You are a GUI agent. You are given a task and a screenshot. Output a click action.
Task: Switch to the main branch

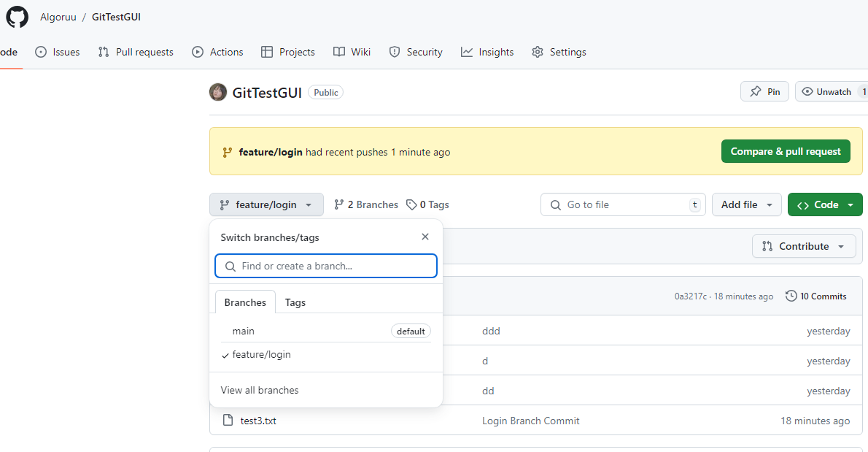pyautogui.click(x=326, y=331)
